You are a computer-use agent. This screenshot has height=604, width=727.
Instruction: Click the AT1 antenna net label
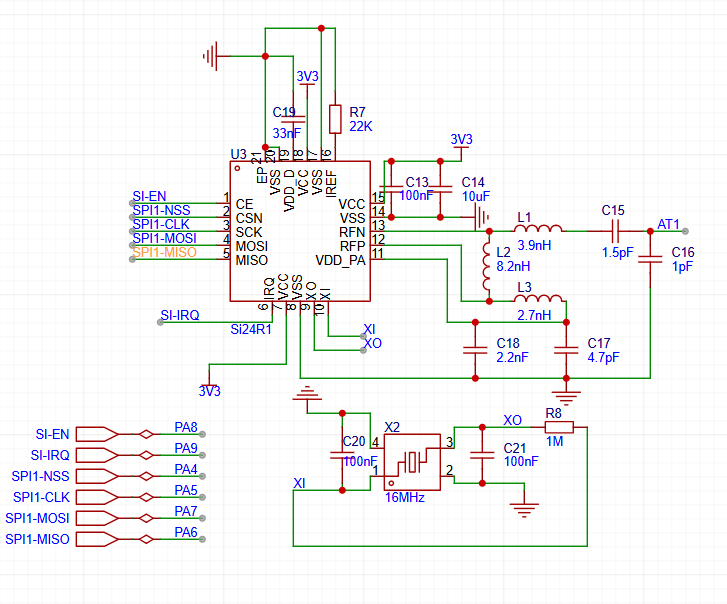coord(668,224)
